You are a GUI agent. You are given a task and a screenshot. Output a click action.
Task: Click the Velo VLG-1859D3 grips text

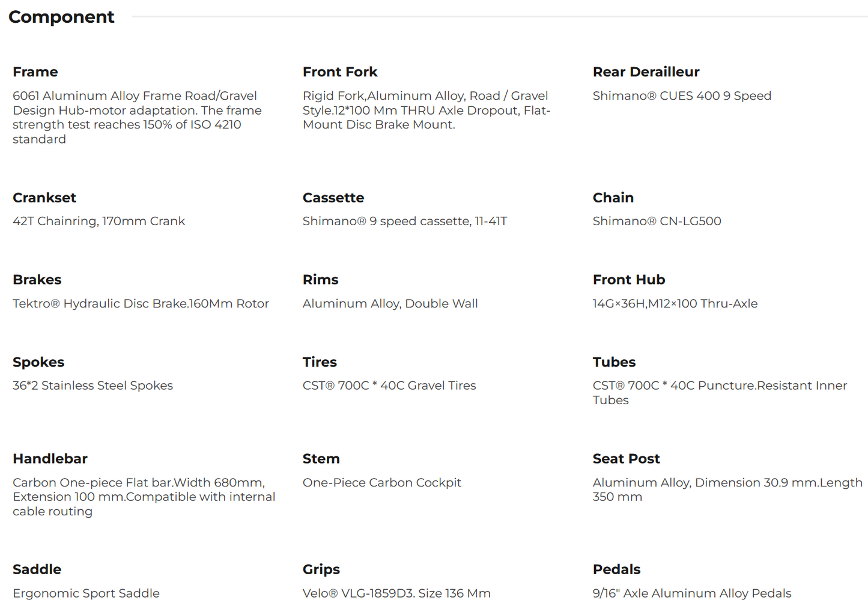[396, 593]
